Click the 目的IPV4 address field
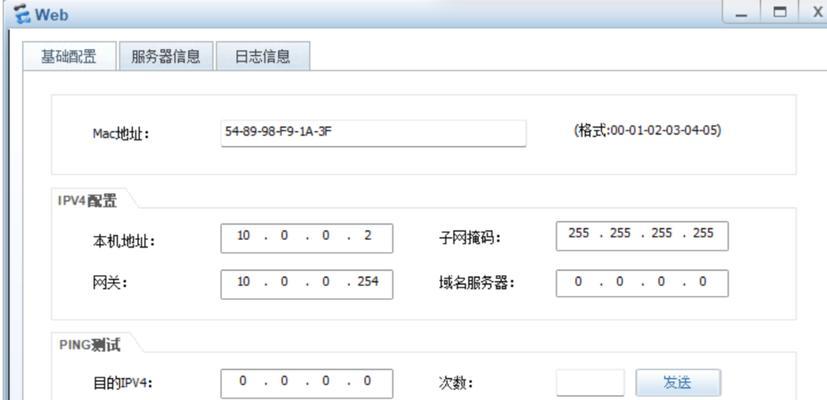The width and height of the screenshot is (827, 400). [306, 384]
